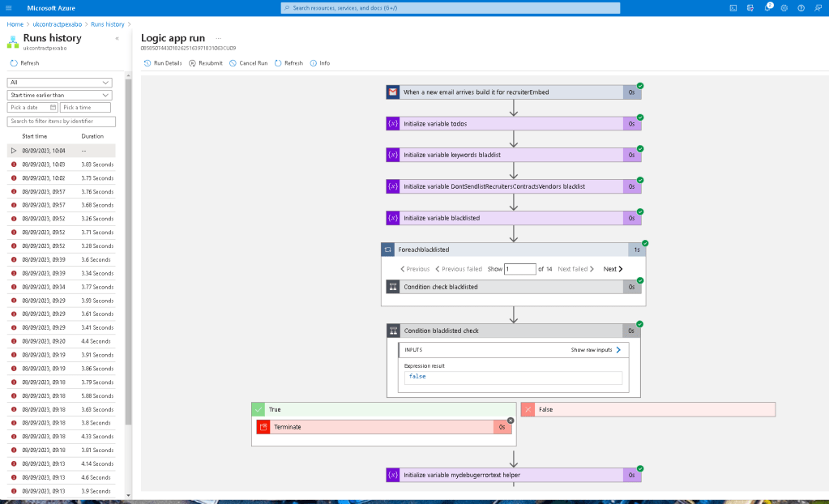Click the Duration column header
Screen dimensions: 829x504
(x=92, y=136)
